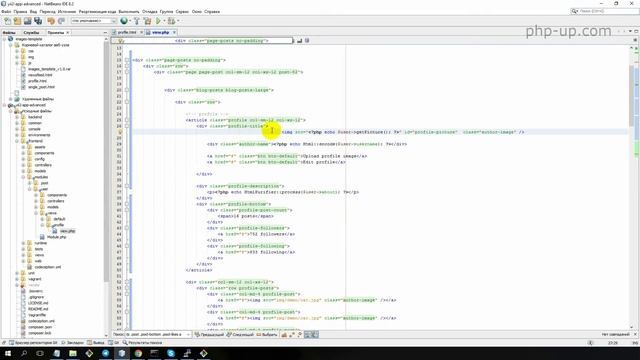
Task: Open the Вид menu
Action: point(33,12)
